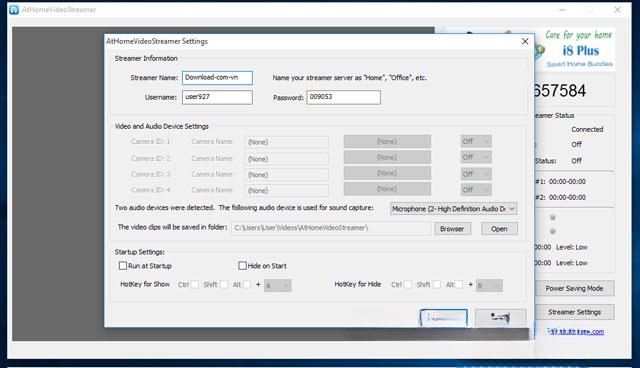Click the Open button next to Browser
640x368 pixels.
(x=499, y=228)
